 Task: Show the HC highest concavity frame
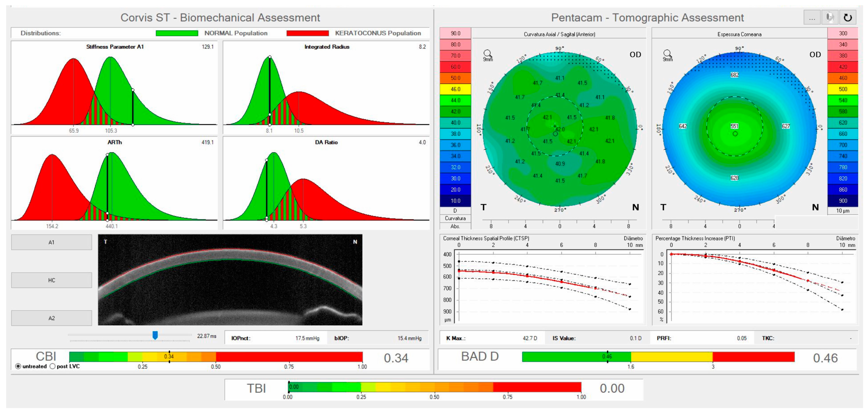point(51,280)
